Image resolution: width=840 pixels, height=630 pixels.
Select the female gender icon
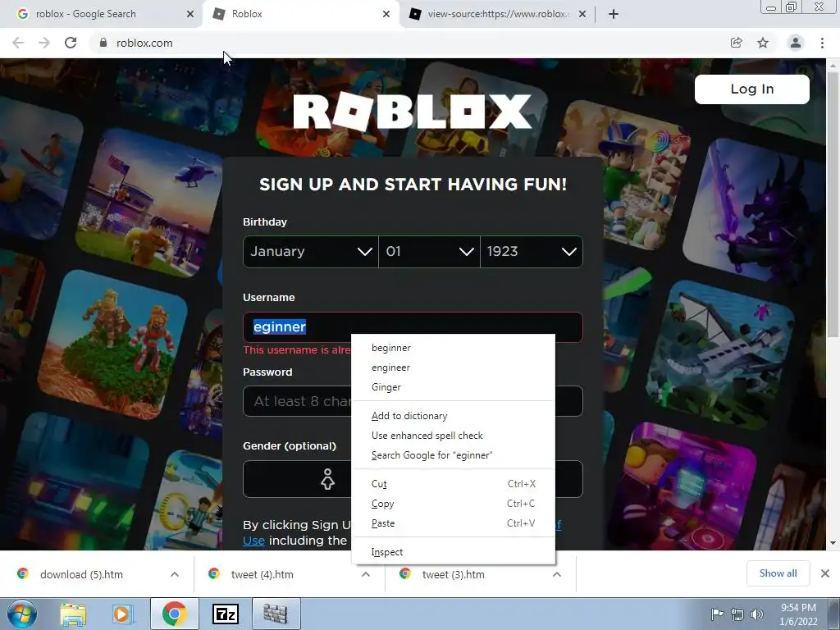(x=327, y=479)
